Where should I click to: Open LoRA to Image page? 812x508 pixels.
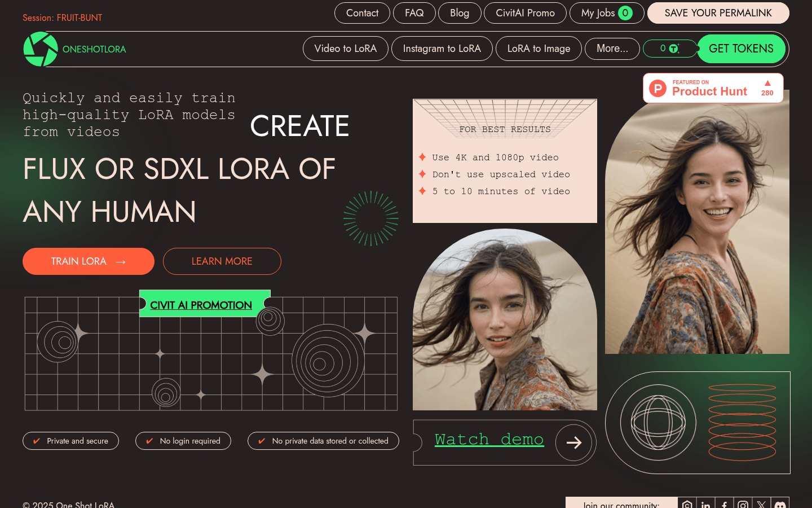click(x=539, y=49)
